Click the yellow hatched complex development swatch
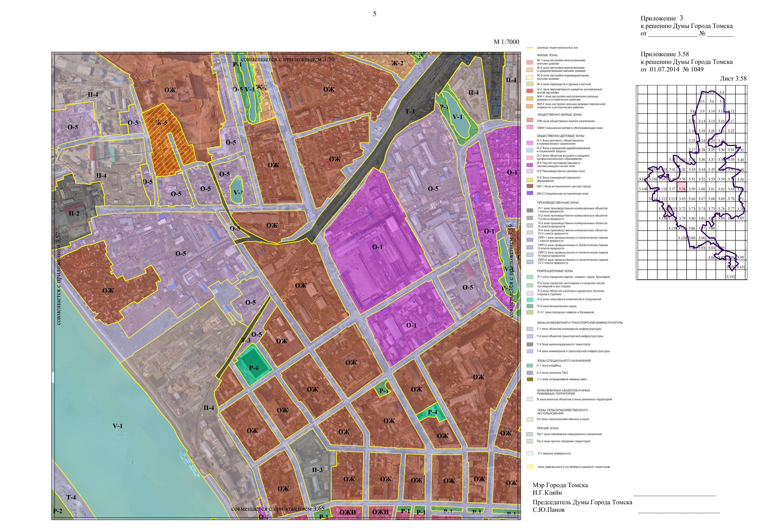760x532 pixels. pyautogui.click(x=530, y=467)
